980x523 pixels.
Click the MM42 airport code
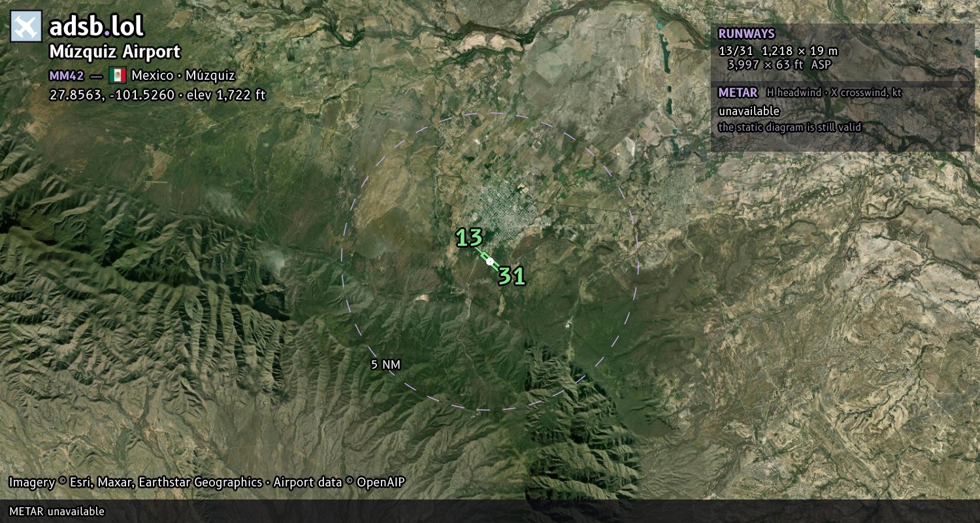click(x=67, y=75)
